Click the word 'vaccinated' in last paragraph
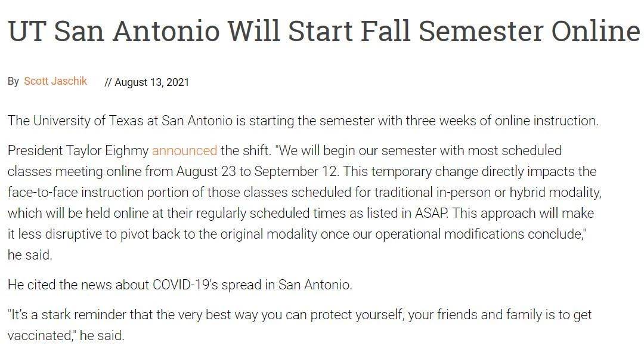Image resolution: width=644 pixels, height=355 pixels. pos(40,336)
